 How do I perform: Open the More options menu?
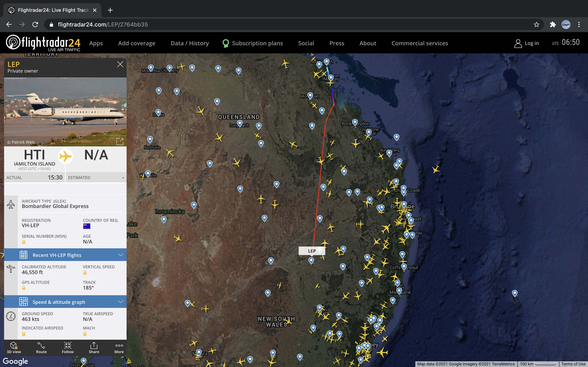click(119, 347)
